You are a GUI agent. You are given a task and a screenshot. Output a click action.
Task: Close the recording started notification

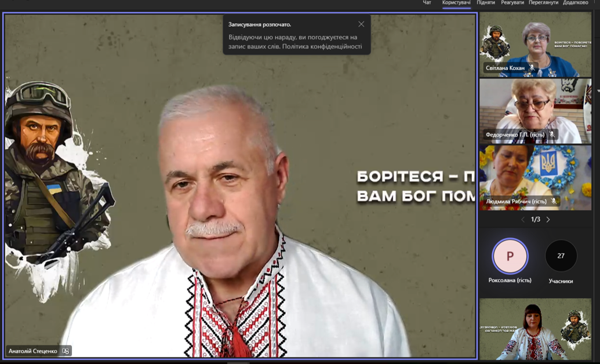coord(361,24)
